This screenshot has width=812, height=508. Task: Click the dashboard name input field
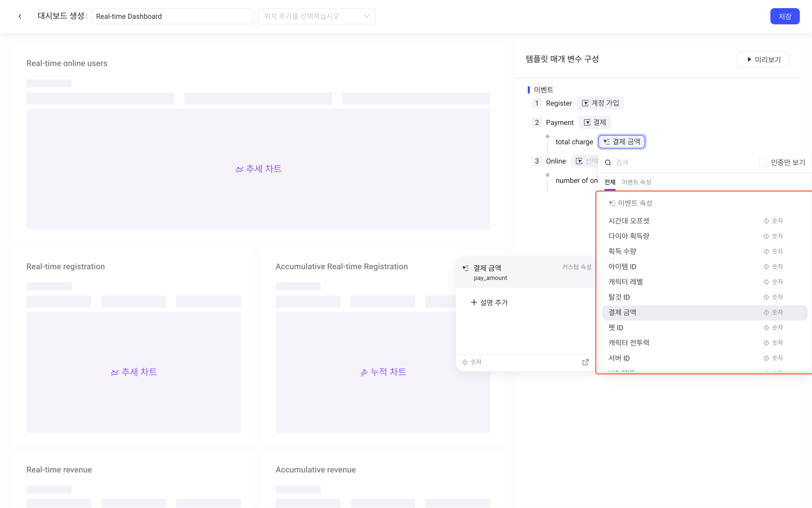click(x=172, y=16)
